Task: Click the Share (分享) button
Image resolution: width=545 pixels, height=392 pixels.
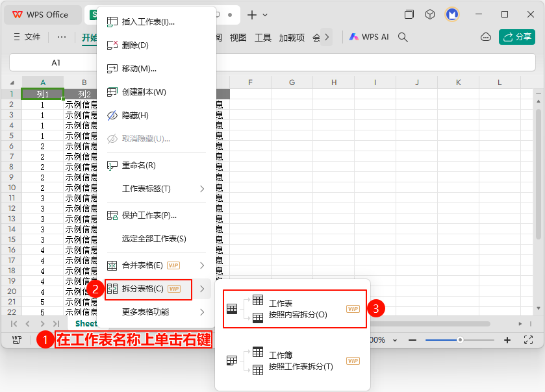Action: [x=517, y=38]
